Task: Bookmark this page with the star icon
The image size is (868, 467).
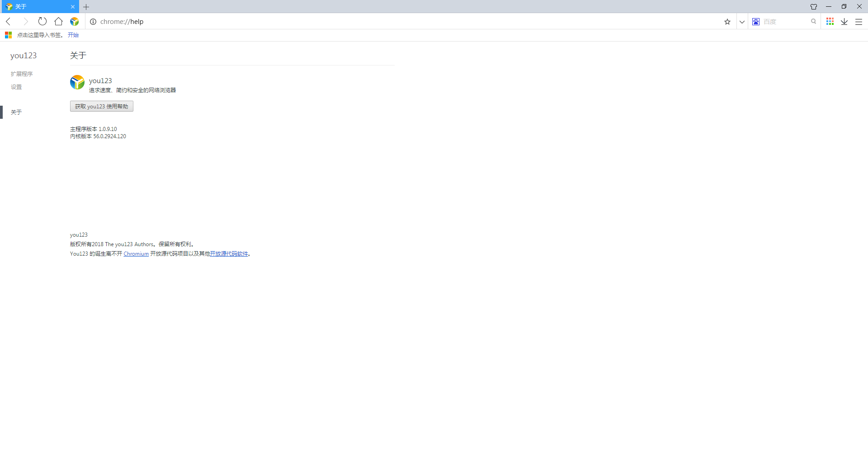Action: pyautogui.click(x=727, y=22)
